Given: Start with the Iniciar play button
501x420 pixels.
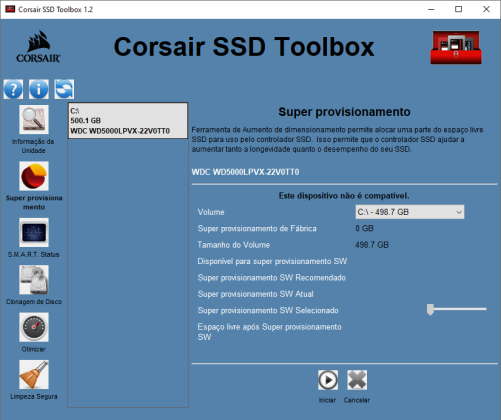Looking at the screenshot, I should coord(328,380).
